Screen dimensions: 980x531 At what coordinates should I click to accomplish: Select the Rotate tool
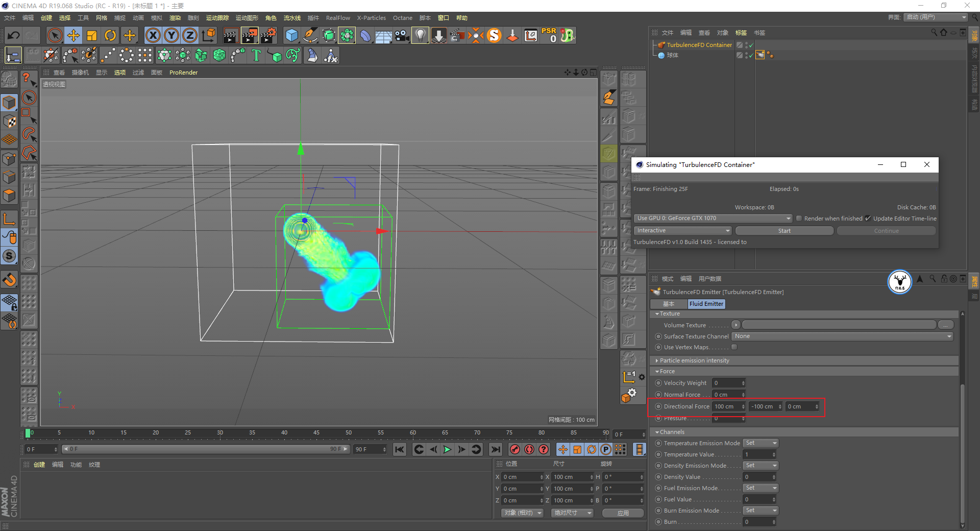(x=110, y=35)
